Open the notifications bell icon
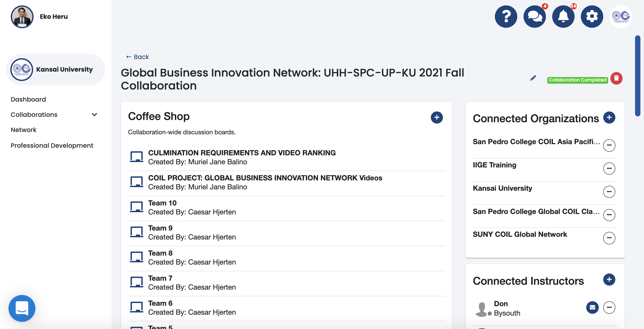Screen dimensions: 644x329 tap(563, 17)
